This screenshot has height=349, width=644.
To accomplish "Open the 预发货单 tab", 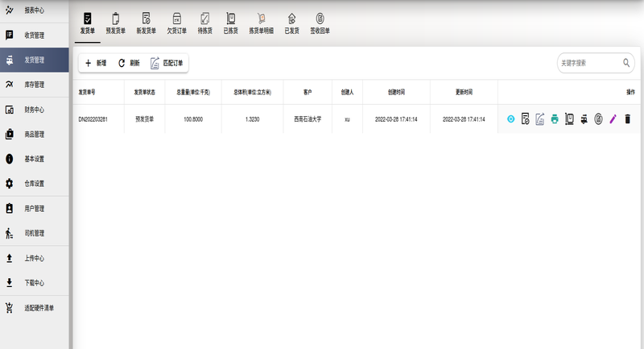I will click(116, 23).
